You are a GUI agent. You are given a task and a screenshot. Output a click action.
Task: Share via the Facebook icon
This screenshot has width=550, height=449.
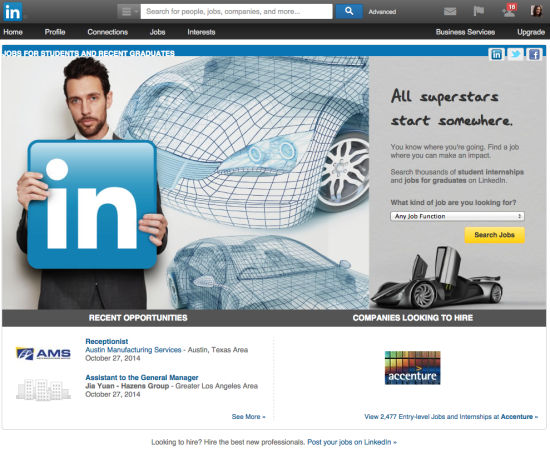point(534,54)
